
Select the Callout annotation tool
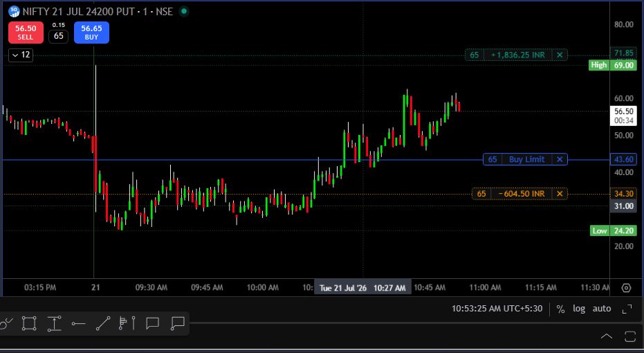click(152, 323)
